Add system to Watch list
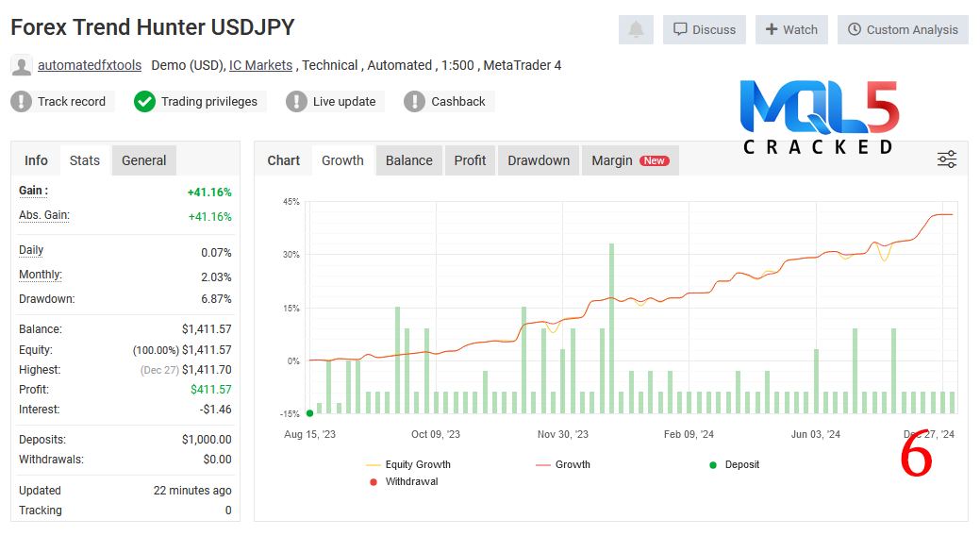 point(791,29)
